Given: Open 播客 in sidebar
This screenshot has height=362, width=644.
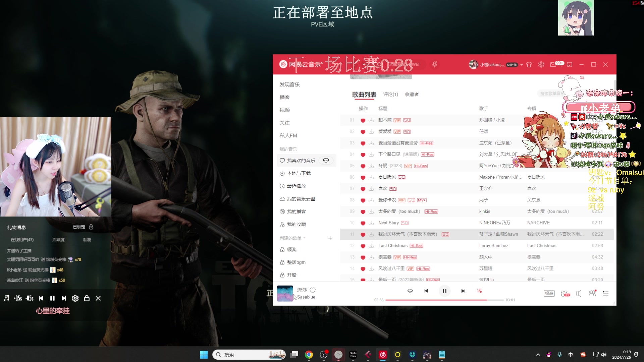Looking at the screenshot, I should click(x=284, y=97).
